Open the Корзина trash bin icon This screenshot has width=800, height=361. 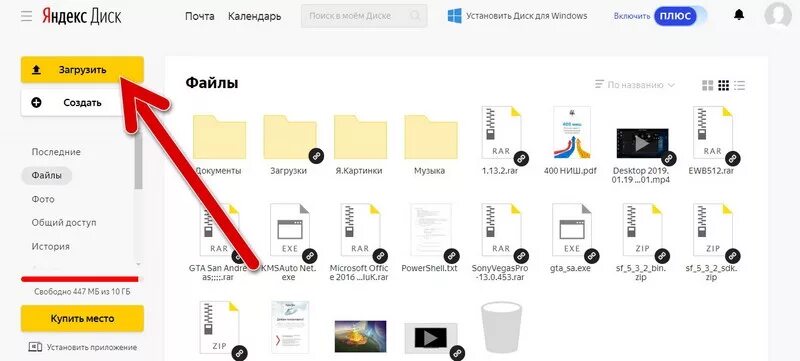coord(502,327)
